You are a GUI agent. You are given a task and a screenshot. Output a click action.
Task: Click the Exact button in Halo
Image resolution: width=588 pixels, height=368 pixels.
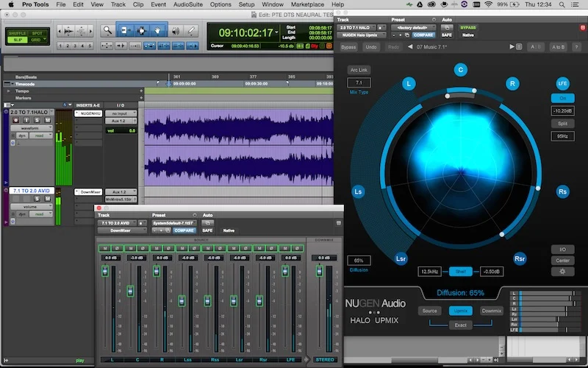[x=461, y=325]
